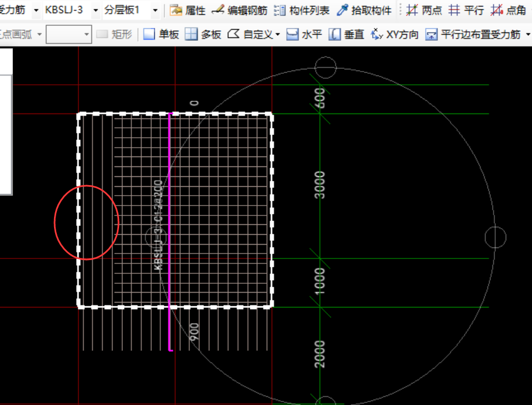Screen dimensions: 532x405
Task: Click the 1000 dimension label
Action: tap(320, 281)
